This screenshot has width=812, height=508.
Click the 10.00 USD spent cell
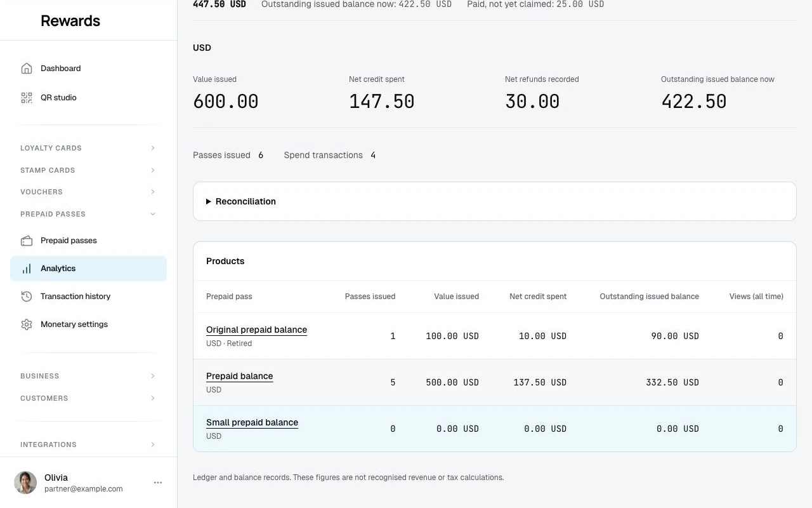[542, 336]
